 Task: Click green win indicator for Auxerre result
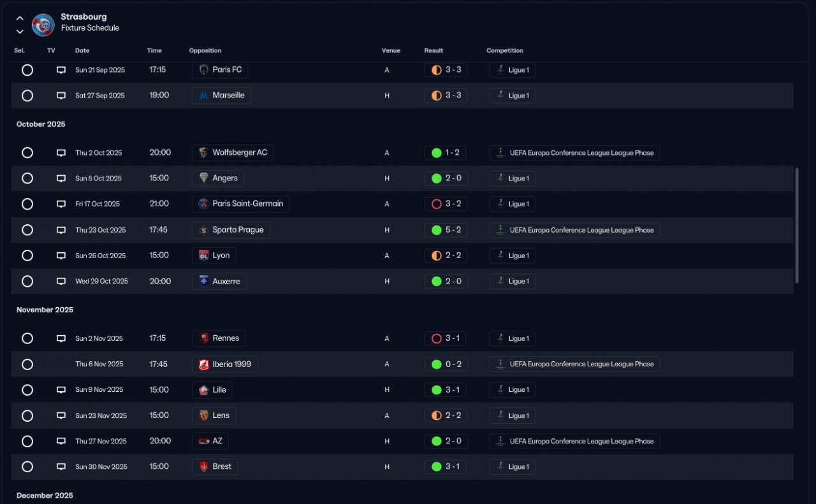[x=437, y=281]
